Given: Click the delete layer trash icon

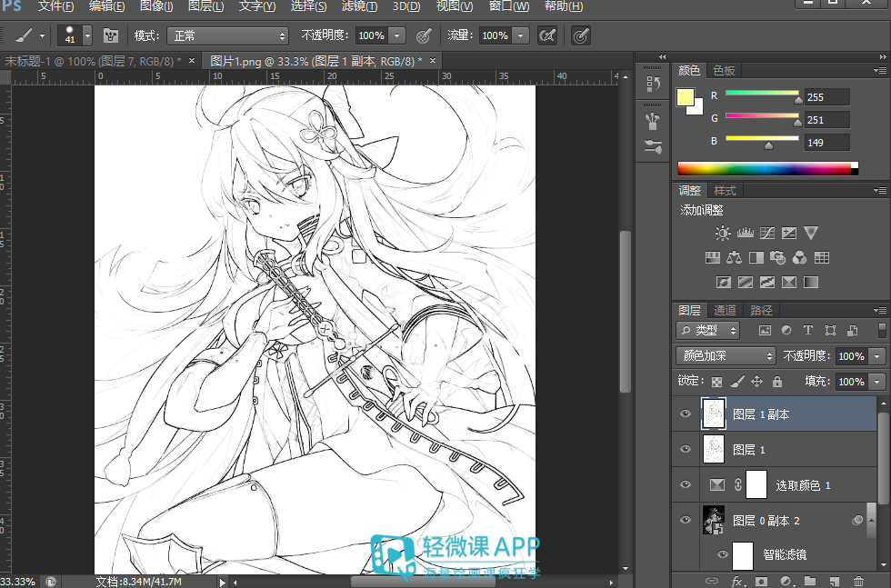Looking at the screenshot, I should 858,581.
